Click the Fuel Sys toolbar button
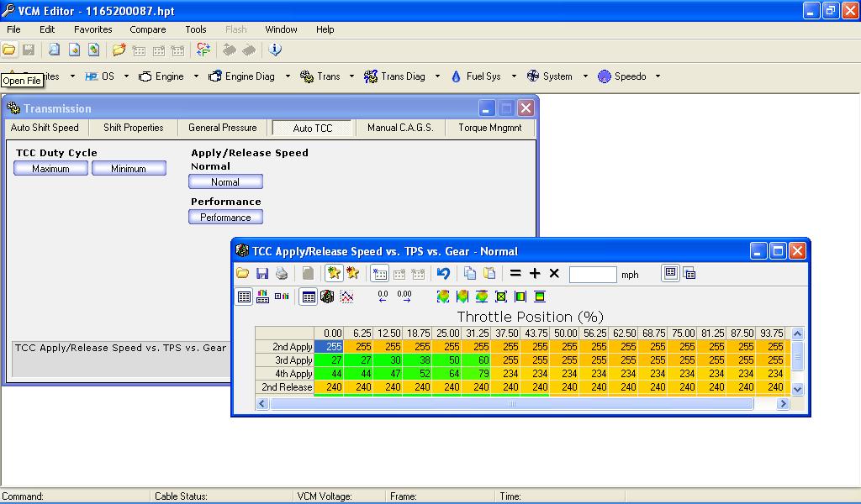This screenshot has height=504, width=861. 476,76
